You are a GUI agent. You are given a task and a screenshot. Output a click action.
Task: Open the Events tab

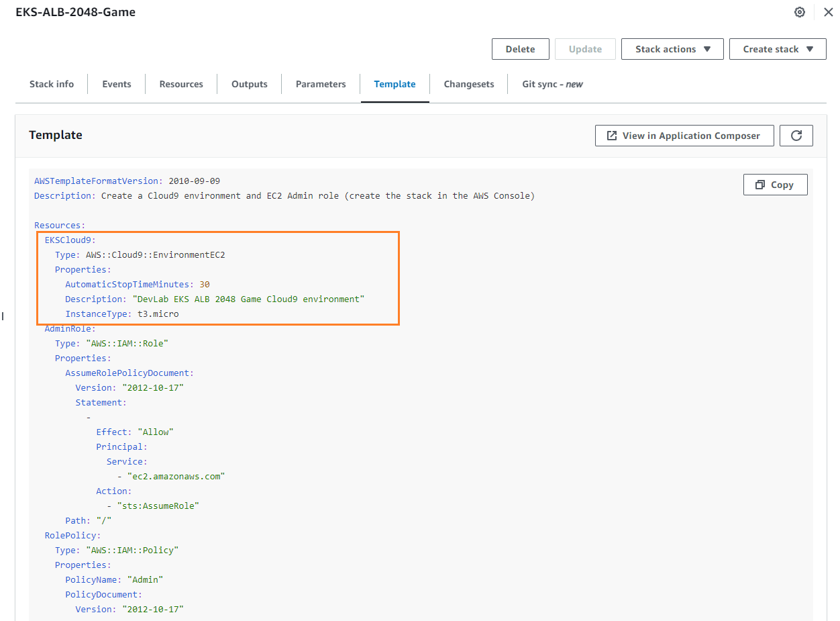coord(117,84)
